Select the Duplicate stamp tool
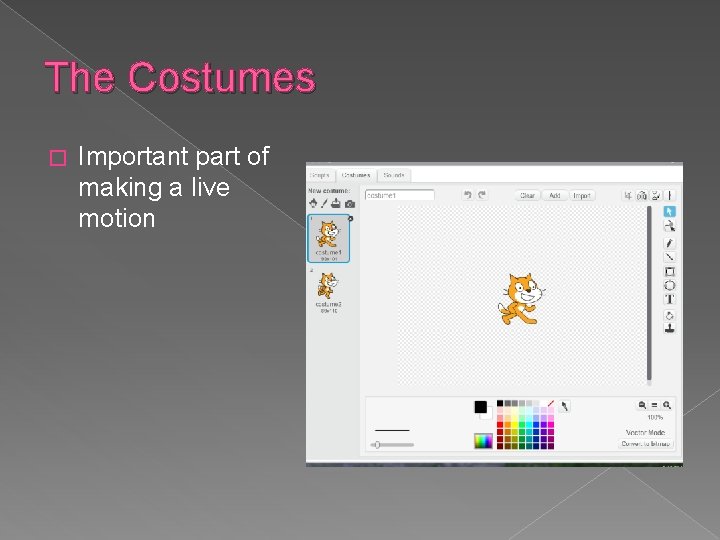The width and height of the screenshot is (720, 540). tap(669, 328)
